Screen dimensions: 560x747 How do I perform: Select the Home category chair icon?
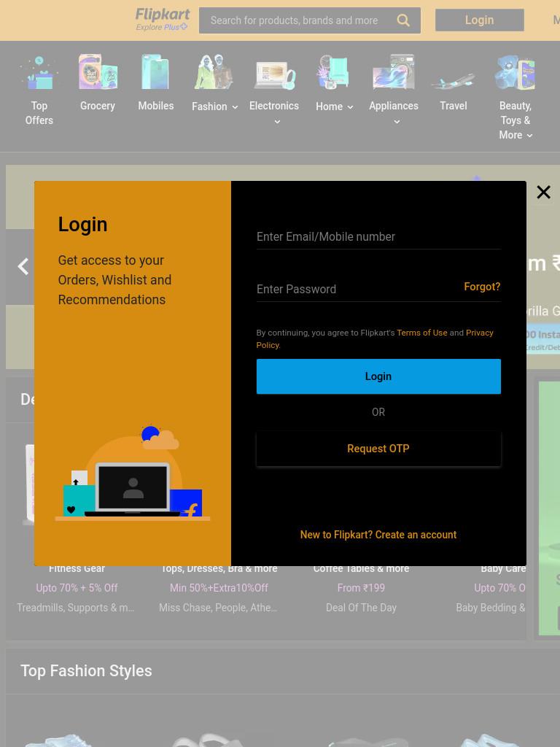pos(334,72)
